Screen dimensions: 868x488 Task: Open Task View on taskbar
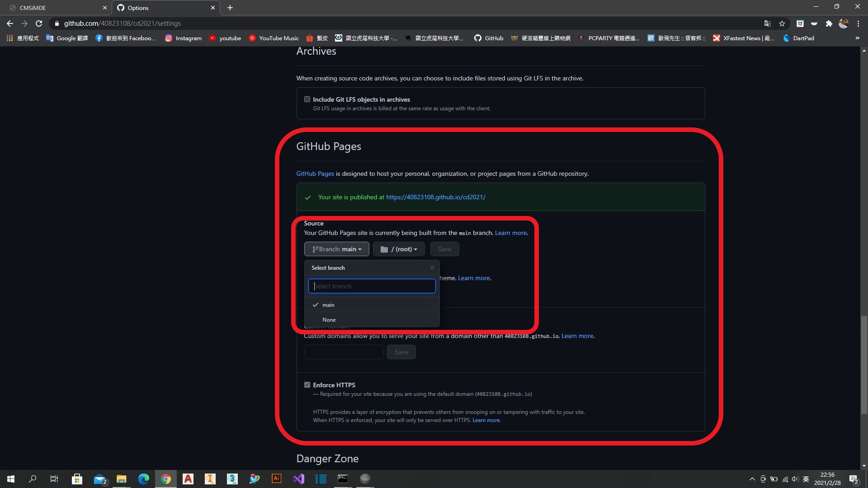click(x=54, y=479)
